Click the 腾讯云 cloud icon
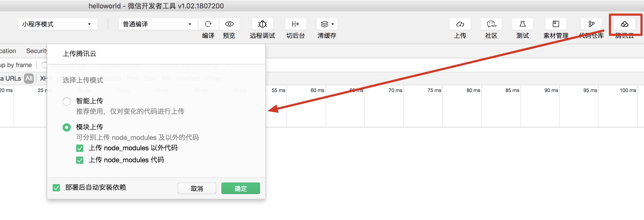This screenshot has width=644, height=220. pos(625,24)
